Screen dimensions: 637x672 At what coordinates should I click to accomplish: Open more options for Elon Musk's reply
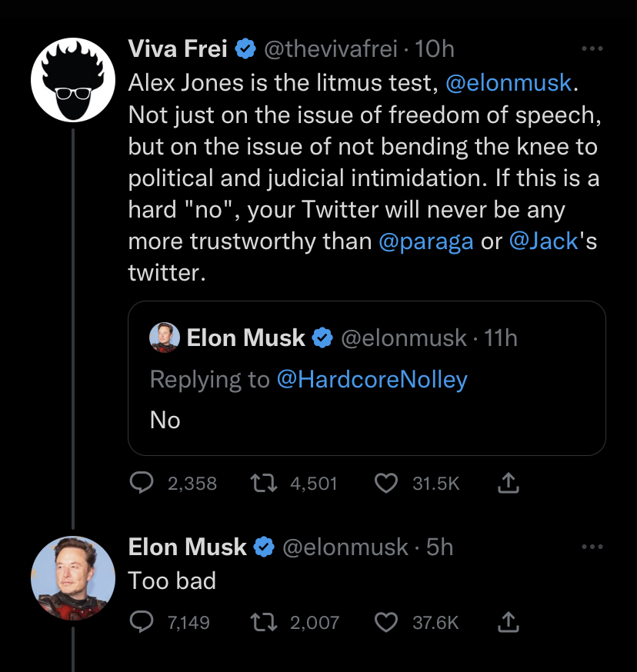pyautogui.click(x=592, y=547)
